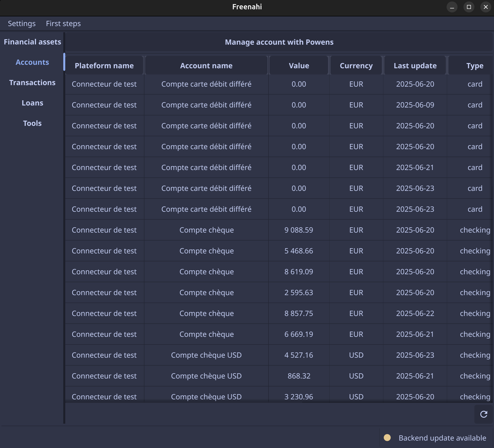Click EUR currency in the 8 857.75 row

tap(356, 313)
